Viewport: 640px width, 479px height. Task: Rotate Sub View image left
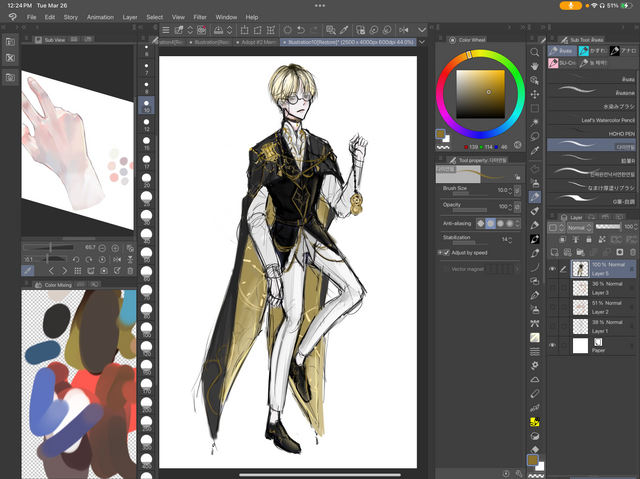pyautogui.click(x=76, y=259)
